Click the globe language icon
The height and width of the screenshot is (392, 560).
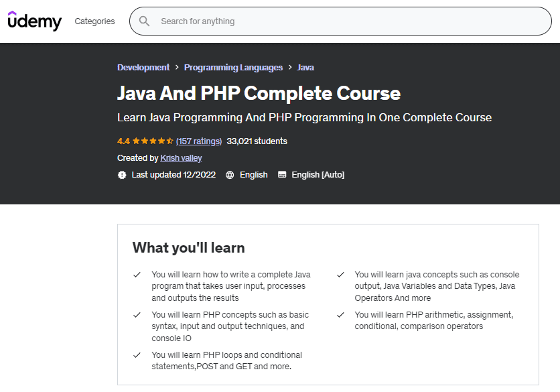pyautogui.click(x=230, y=175)
